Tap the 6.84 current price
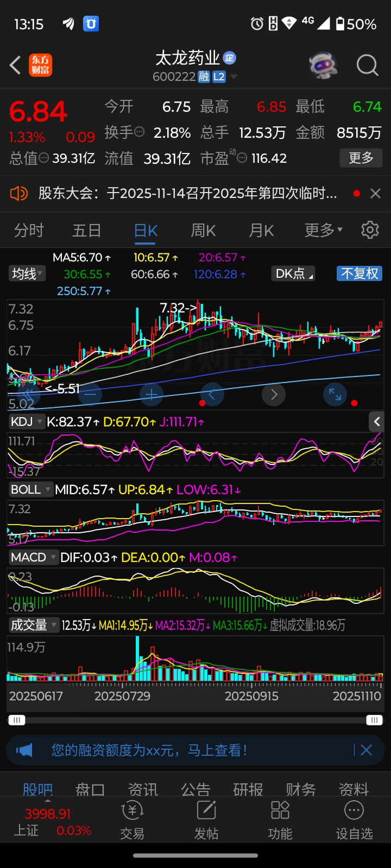This screenshot has height=868, width=391. tap(38, 112)
